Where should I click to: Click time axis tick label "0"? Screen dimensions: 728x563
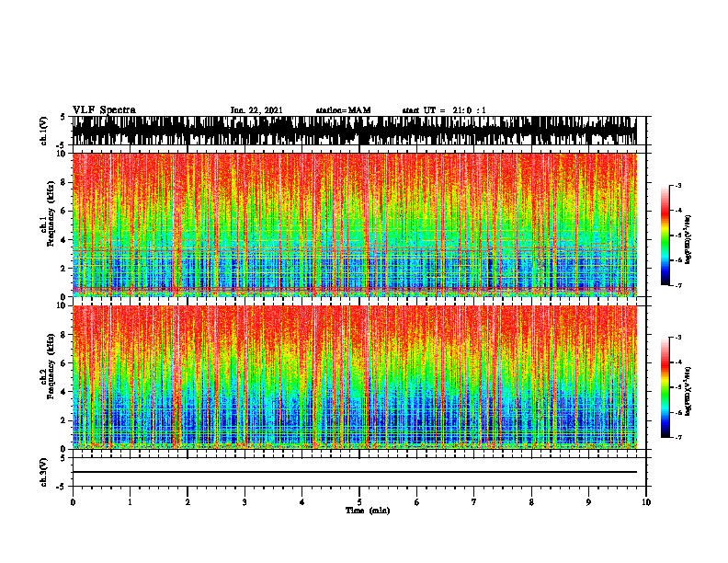coord(73,502)
